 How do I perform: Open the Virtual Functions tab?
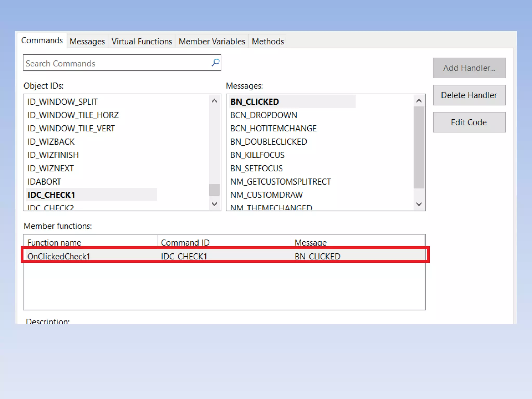click(142, 41)
